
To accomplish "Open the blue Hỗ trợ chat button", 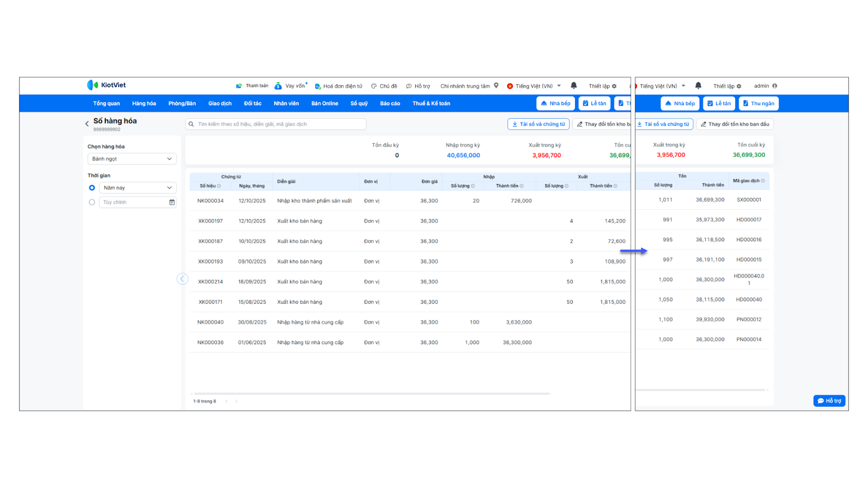I will pyautogui.click(x=829, y=401).
